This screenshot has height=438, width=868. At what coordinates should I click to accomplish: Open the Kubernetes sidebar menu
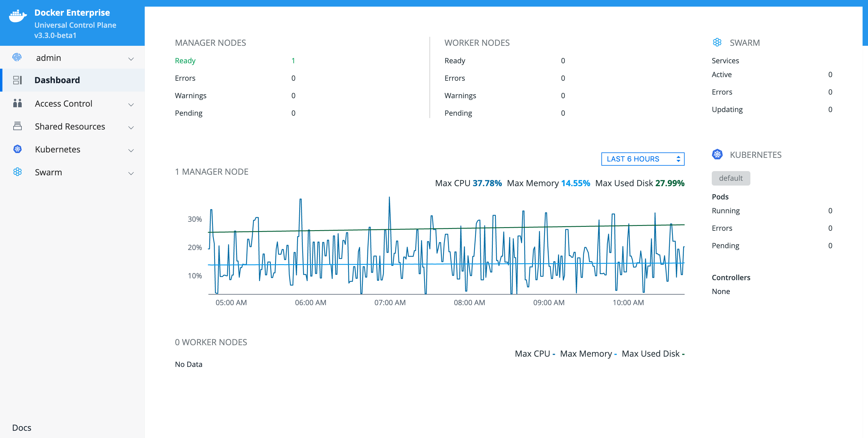coord(58,149)
